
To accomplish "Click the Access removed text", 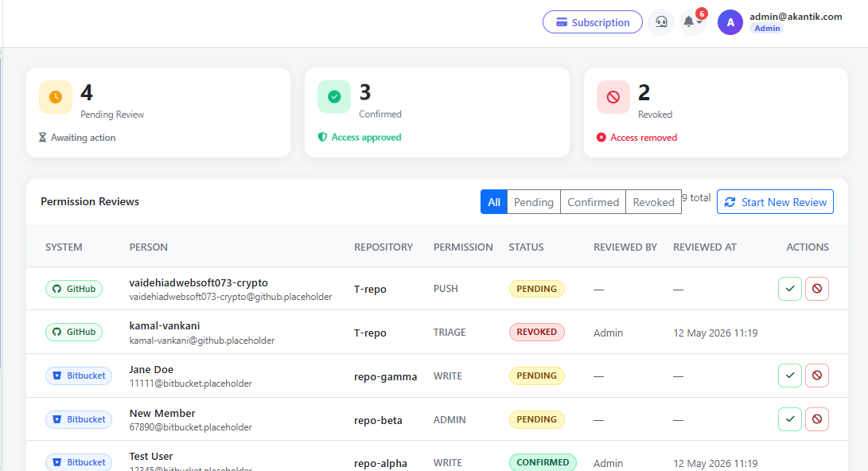I will pos(644,138).
